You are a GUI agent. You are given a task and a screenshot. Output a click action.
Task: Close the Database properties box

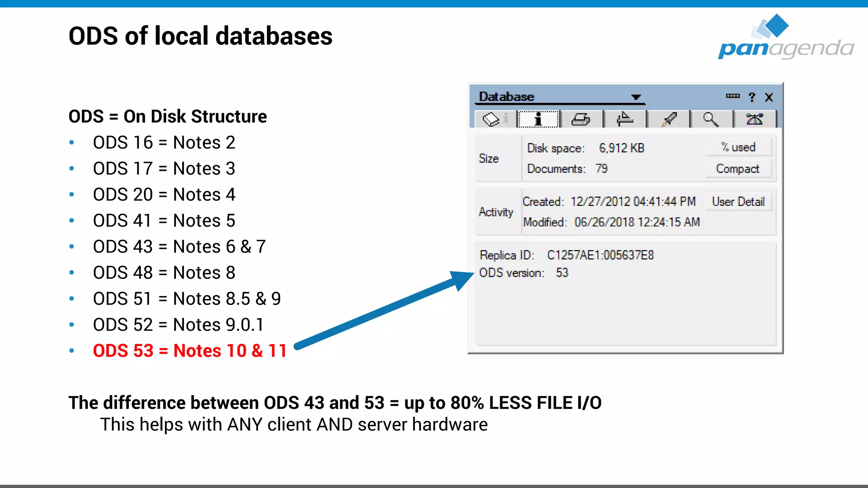(x=769, y=97)
